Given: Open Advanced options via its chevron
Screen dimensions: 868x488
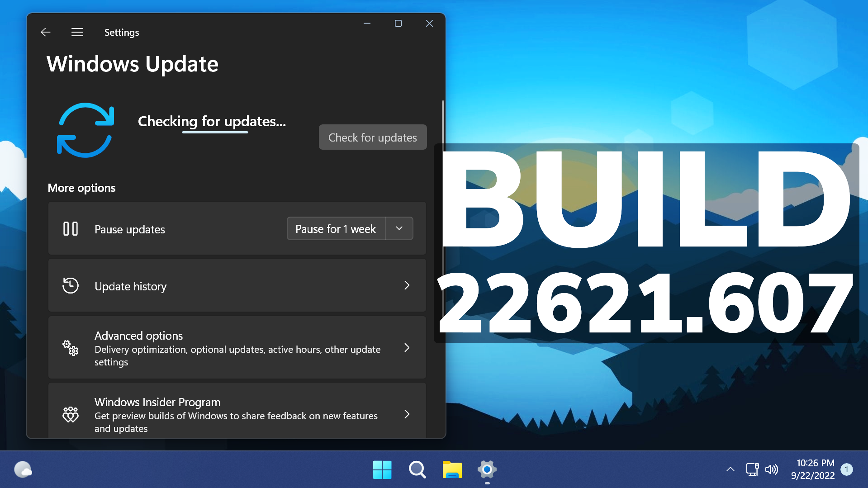Looking at the screenshot, I should (406, 348).
